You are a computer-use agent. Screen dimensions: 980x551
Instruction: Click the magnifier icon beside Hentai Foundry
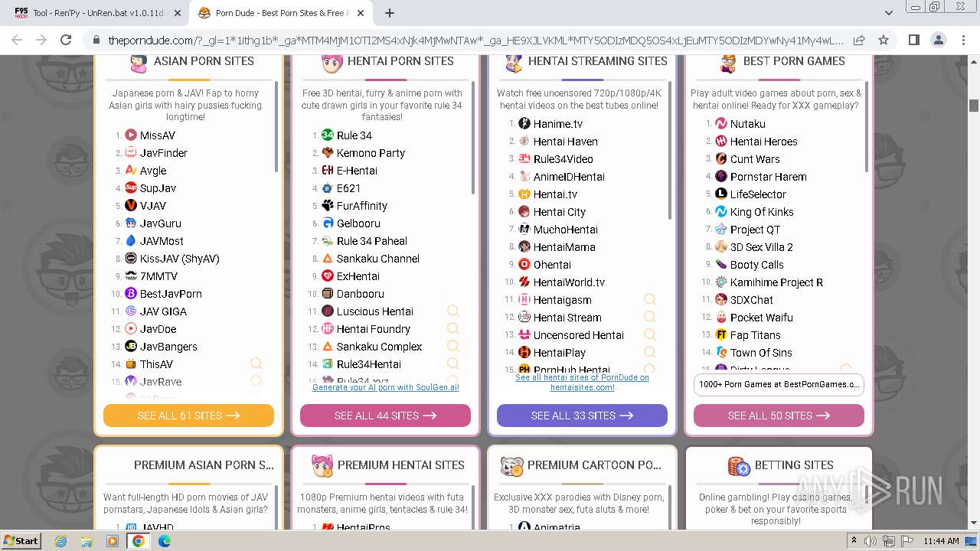pos(453,328)
